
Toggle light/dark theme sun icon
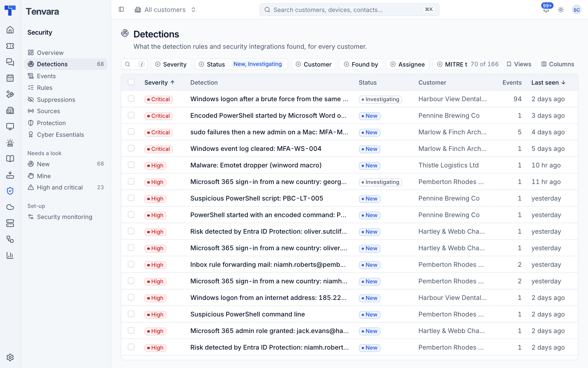pyautogui.click(x=561, y=10)
